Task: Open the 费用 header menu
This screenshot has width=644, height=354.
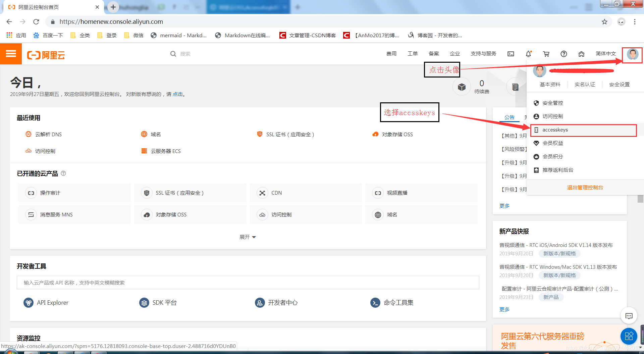Action: 391,54
